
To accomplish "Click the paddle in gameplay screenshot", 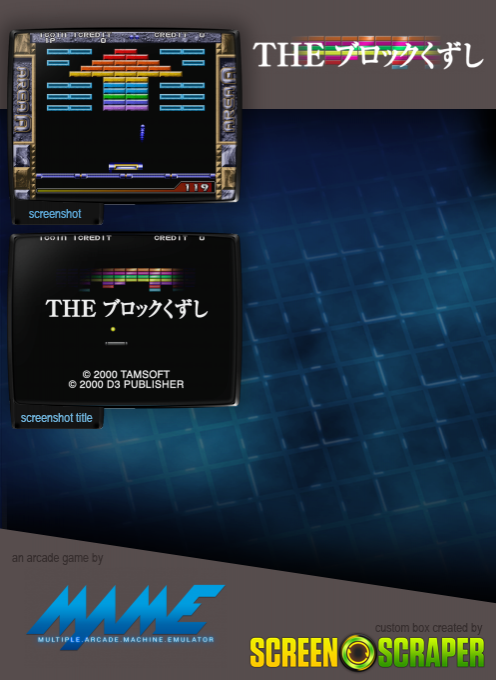I will coord(126,167).
